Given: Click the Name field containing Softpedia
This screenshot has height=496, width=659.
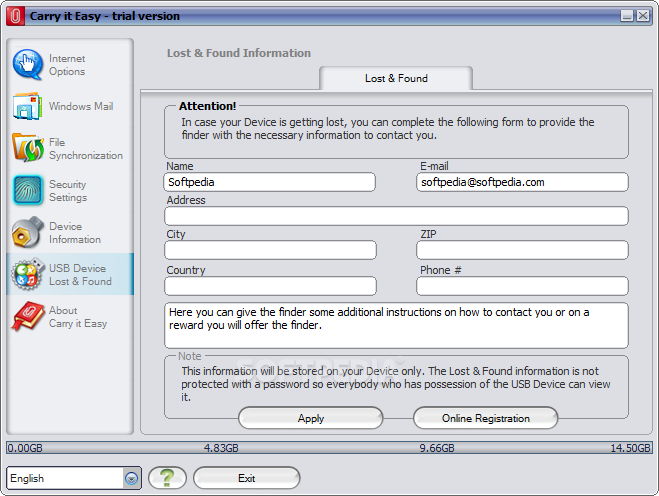Looking at the screenshot, I should tap(269, 182).
